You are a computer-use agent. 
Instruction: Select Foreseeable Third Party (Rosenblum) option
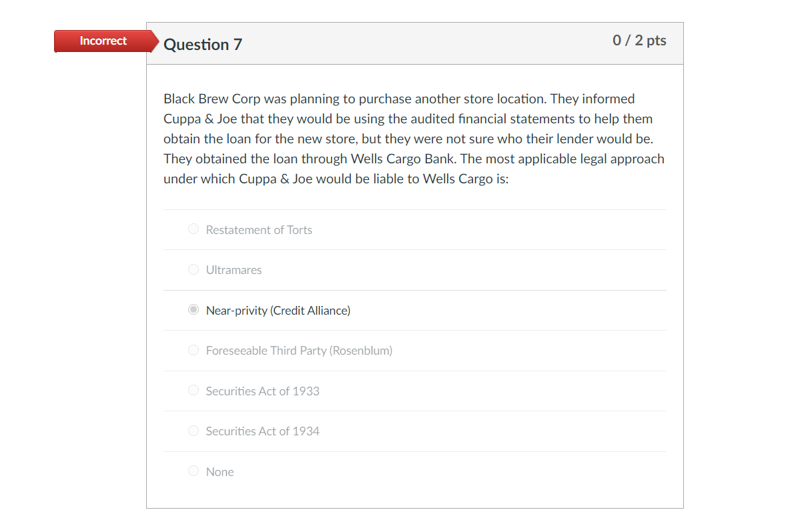[193, 350]
